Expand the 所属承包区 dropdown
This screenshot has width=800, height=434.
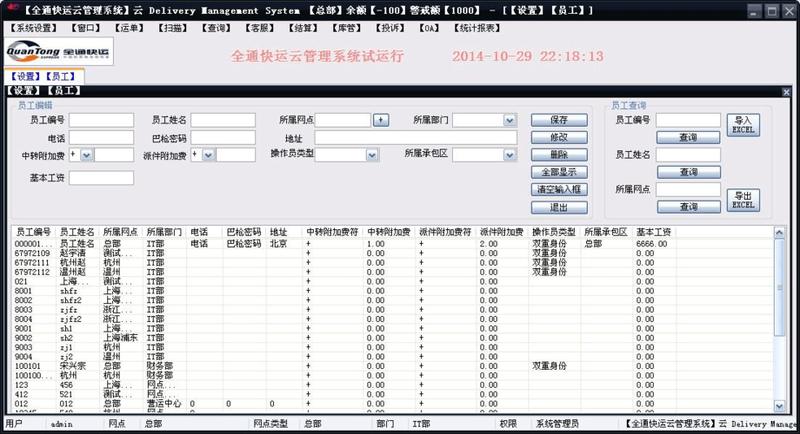pyautogui.click(x=509, y=155)
